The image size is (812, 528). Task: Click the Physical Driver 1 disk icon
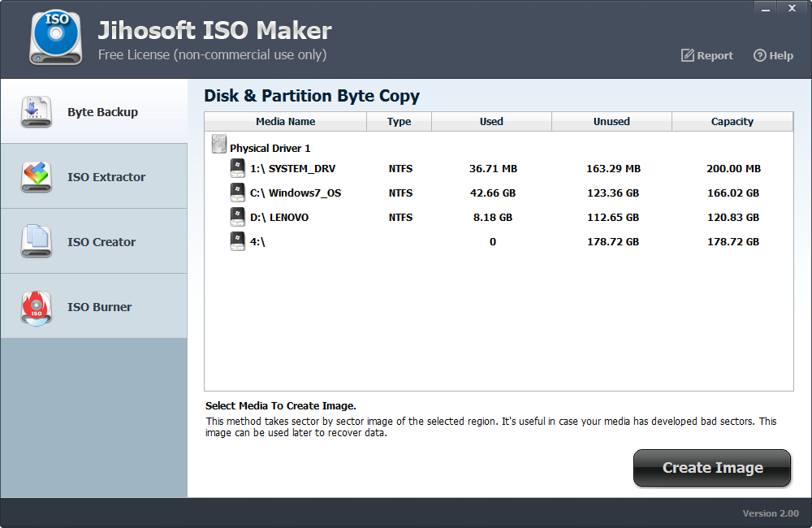pos(219,145)
